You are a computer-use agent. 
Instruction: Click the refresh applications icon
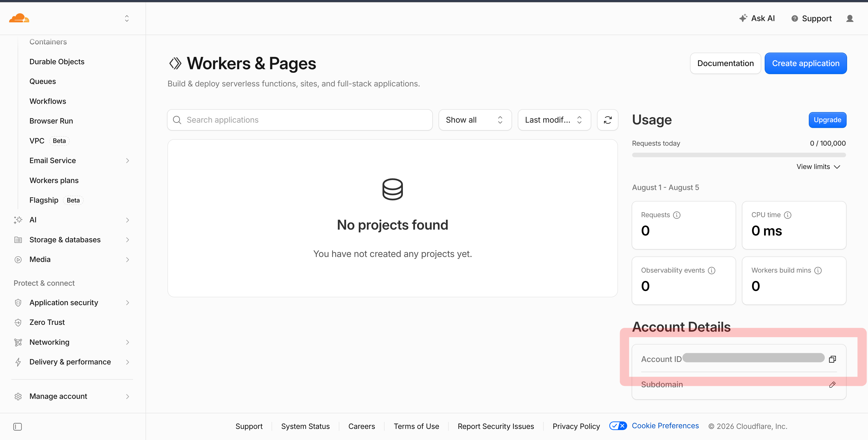point(607,120)
